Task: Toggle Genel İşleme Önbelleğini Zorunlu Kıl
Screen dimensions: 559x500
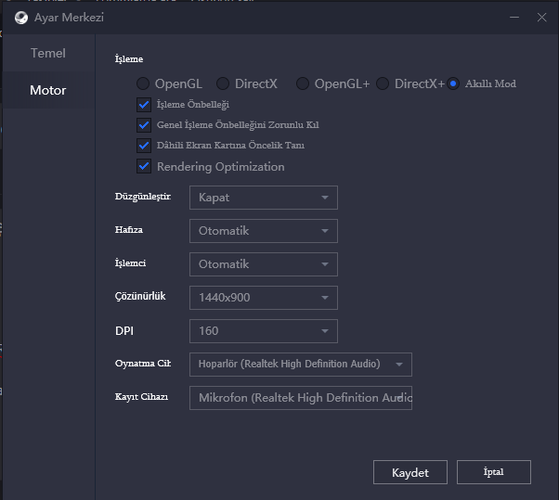Action: pos(144,125)
